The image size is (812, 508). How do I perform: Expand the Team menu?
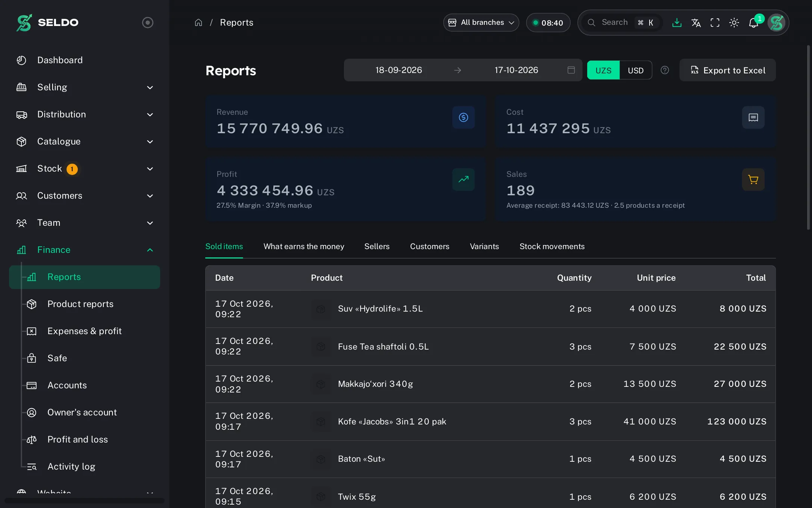point(85,223)
